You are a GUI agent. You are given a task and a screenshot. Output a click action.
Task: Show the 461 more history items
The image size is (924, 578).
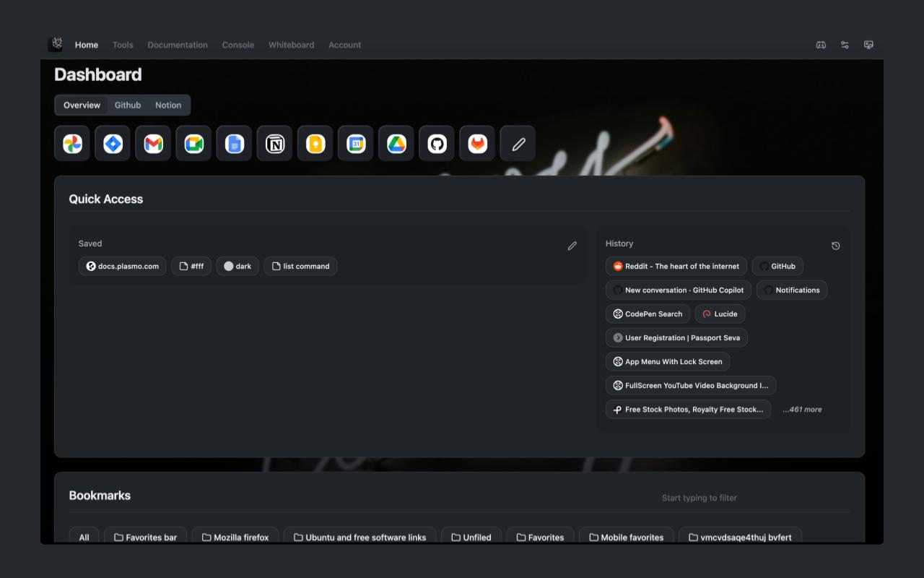802,410
